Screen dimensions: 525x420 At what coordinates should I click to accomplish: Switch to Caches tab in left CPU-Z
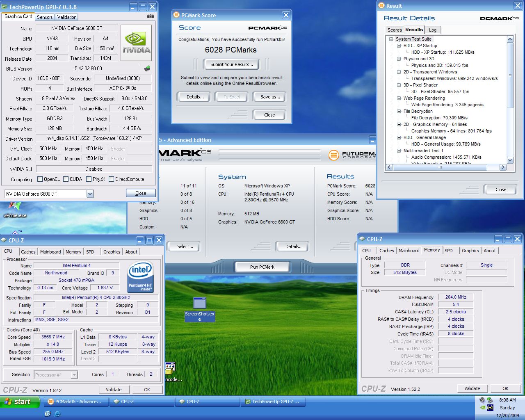(28, 252)
